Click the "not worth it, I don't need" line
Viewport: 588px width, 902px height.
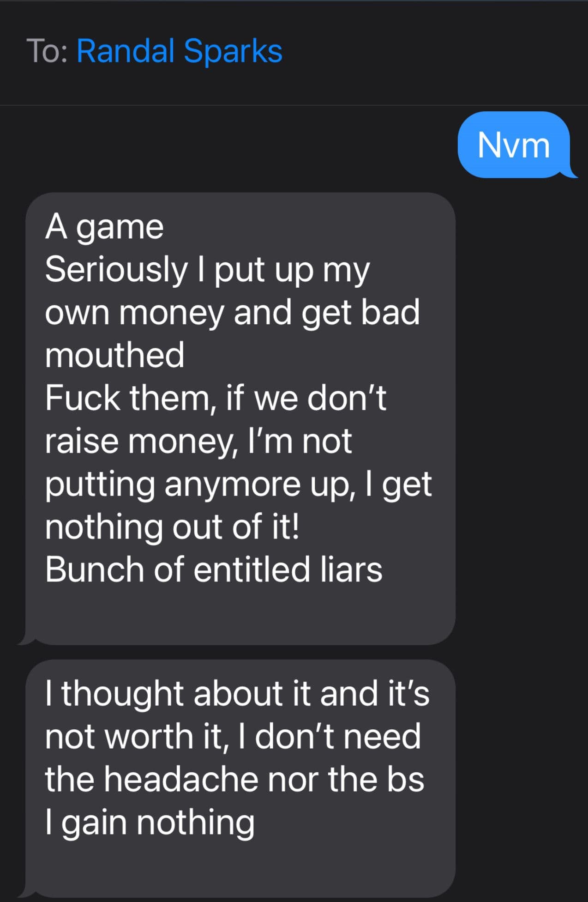coord(233,736)
